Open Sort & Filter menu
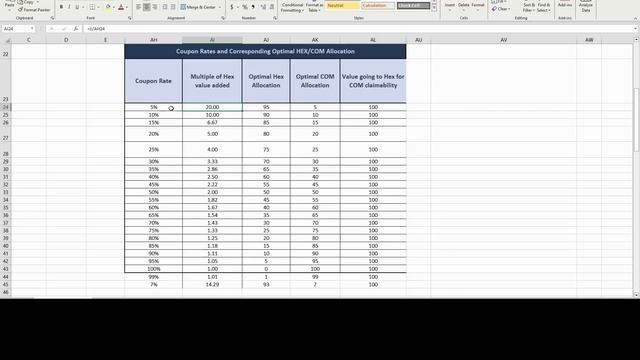Image resolution: width=640 pixels, height=360 pixels. click(x=529, y=7)
